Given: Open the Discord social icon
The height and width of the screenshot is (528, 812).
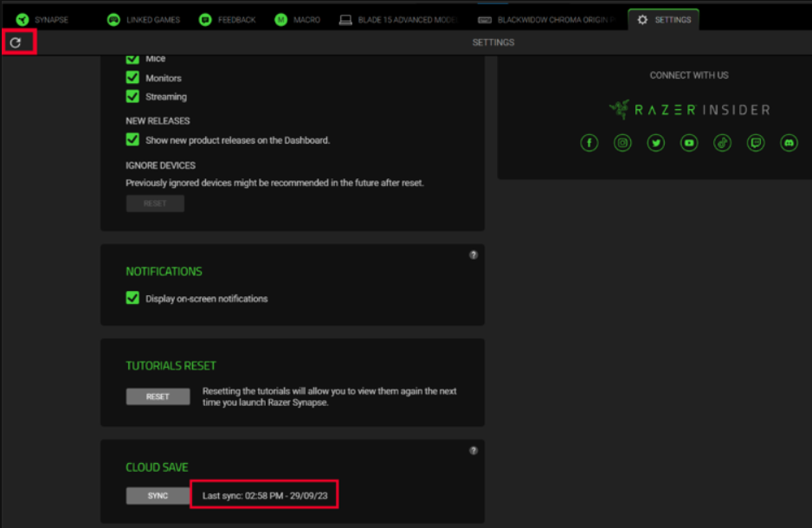Looking at the screenshot, I should 789,142.
